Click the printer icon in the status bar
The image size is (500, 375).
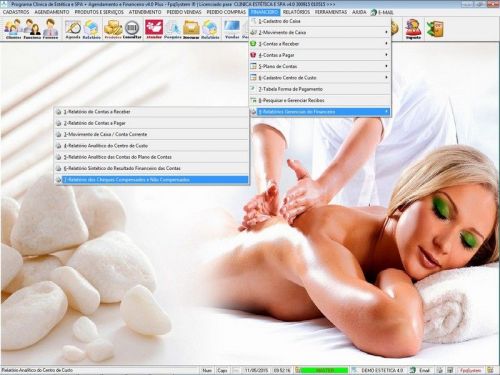click(440, 370)
